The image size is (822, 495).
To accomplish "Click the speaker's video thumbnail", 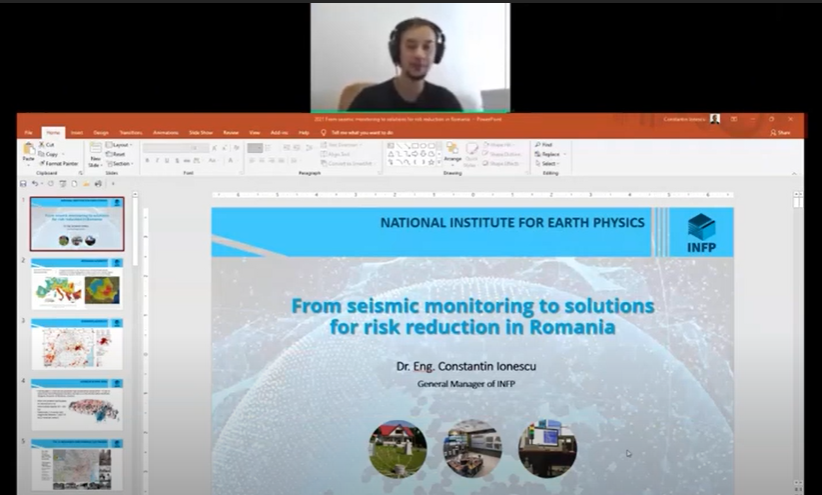I will [410, 57].
